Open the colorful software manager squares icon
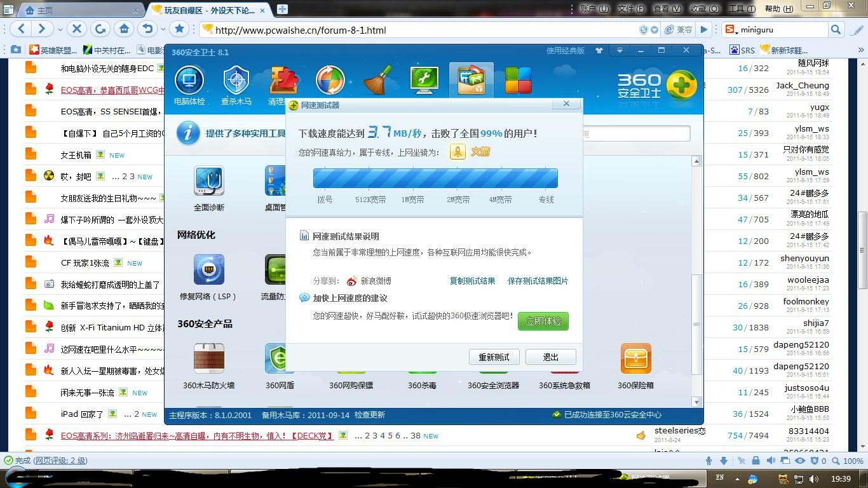The image size is (868, 488). [x=518, y=81]
